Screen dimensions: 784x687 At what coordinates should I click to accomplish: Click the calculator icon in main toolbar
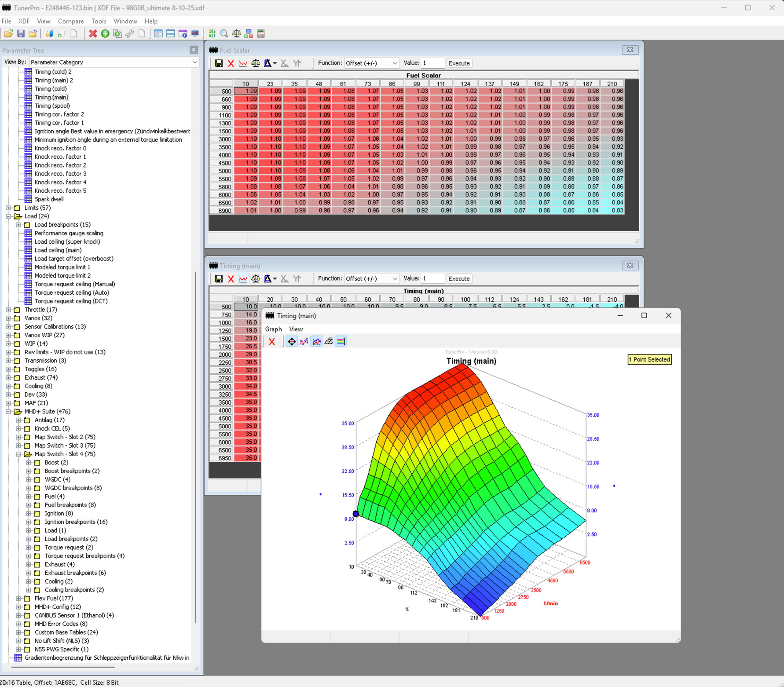(261, 34)
